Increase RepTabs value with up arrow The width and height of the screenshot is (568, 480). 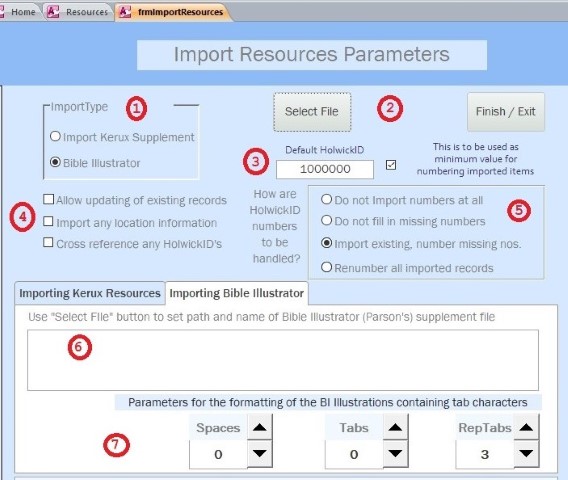[x=526, y=427]
